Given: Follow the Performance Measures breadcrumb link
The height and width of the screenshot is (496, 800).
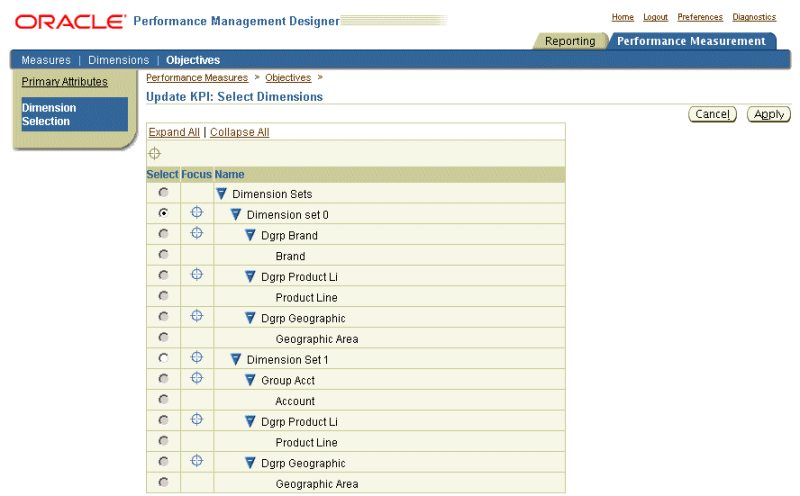Looking at the screenshot, I should click(x=197, y=78).
